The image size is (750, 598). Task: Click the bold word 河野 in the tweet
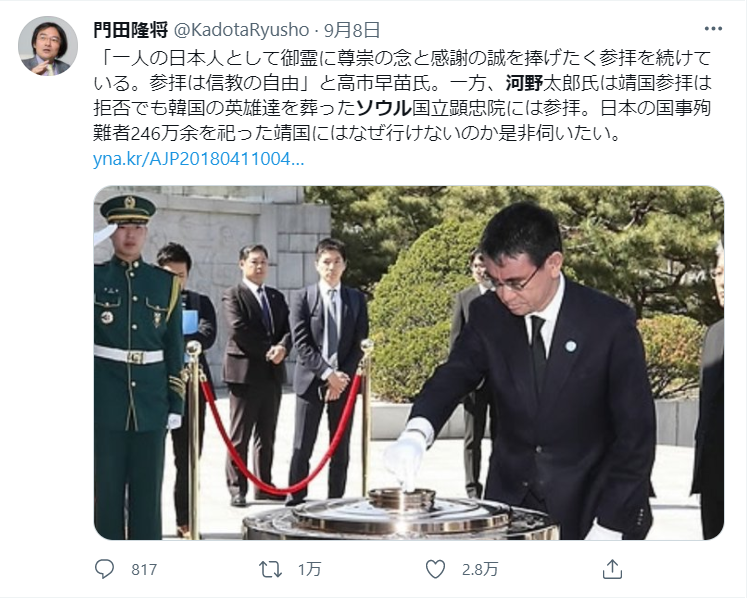[x=524, y=83]
